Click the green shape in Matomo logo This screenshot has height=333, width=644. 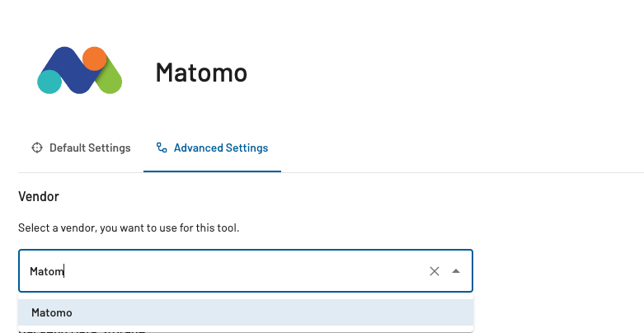111,81
